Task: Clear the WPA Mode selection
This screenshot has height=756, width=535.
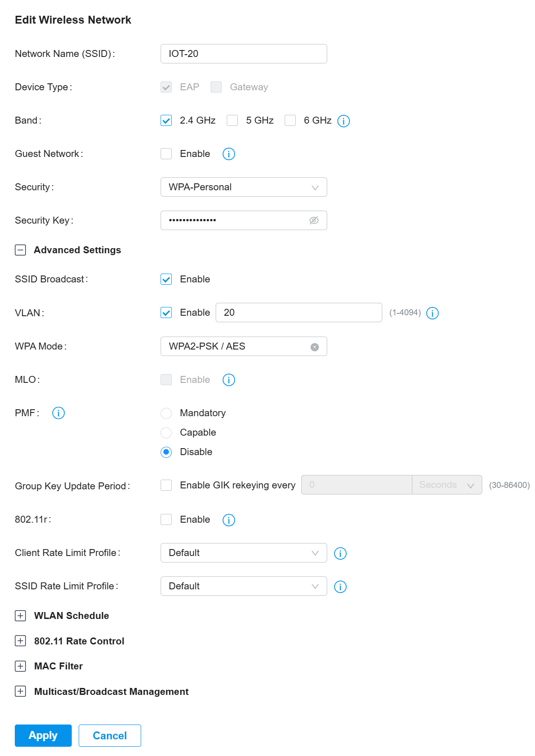Action: 315,347
